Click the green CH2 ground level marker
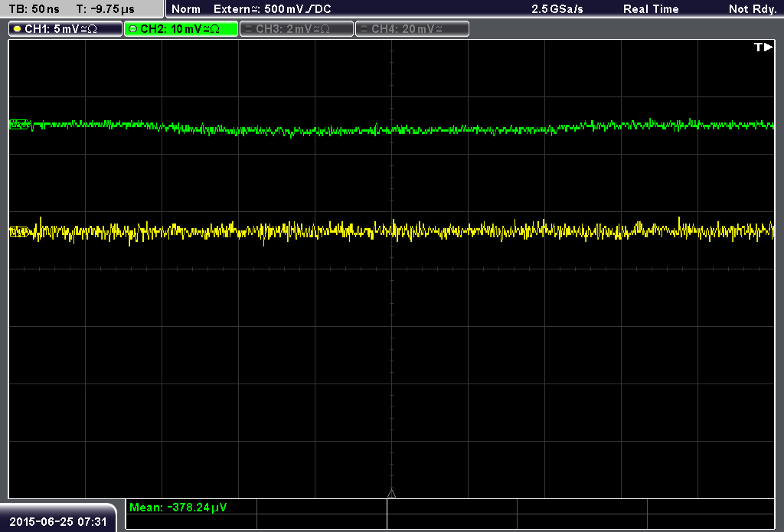 point(20,125)
